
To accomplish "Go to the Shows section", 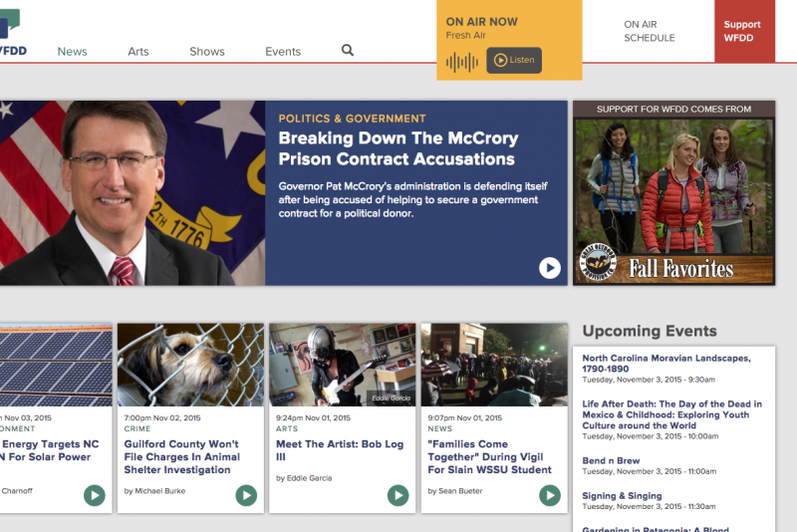I will tap(207, 52).
